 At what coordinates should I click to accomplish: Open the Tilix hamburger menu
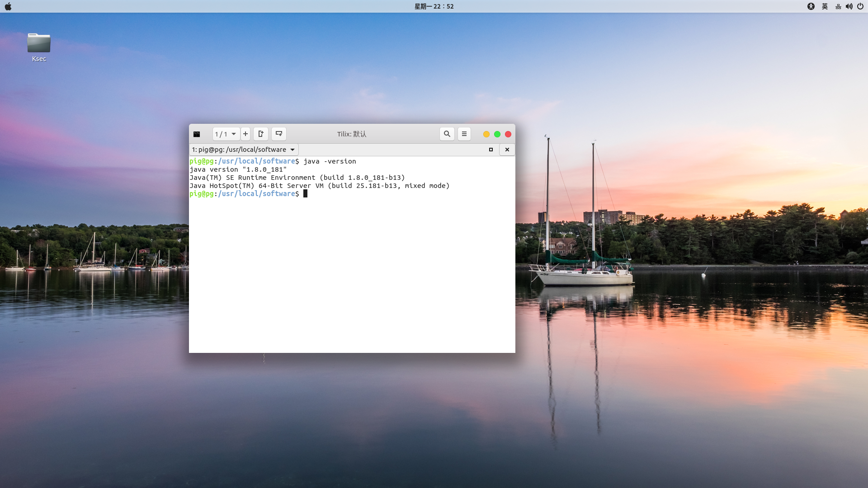click(x=464, y=134)
